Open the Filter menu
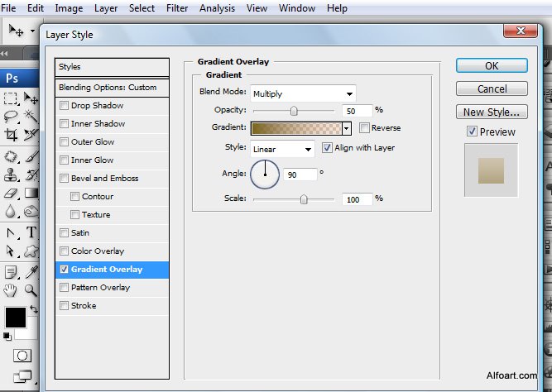 pos(176,8)
